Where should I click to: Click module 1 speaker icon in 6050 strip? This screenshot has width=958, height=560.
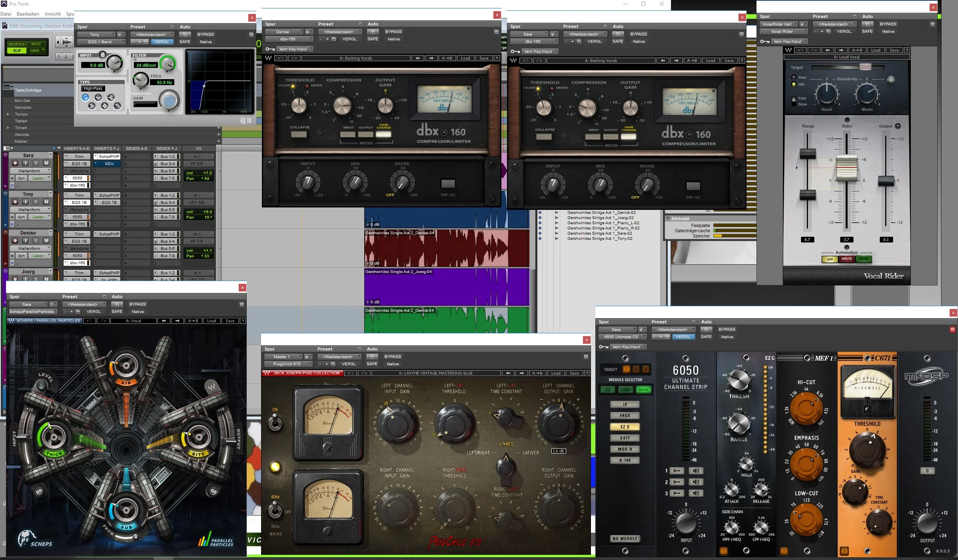point(696,471)
